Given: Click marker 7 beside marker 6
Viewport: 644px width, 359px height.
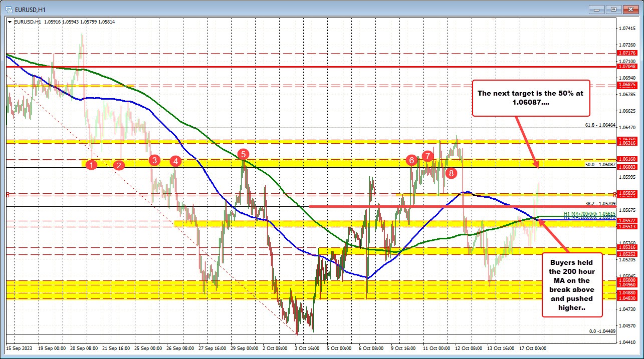Looking at the screenshot, I should pos(427,157).
